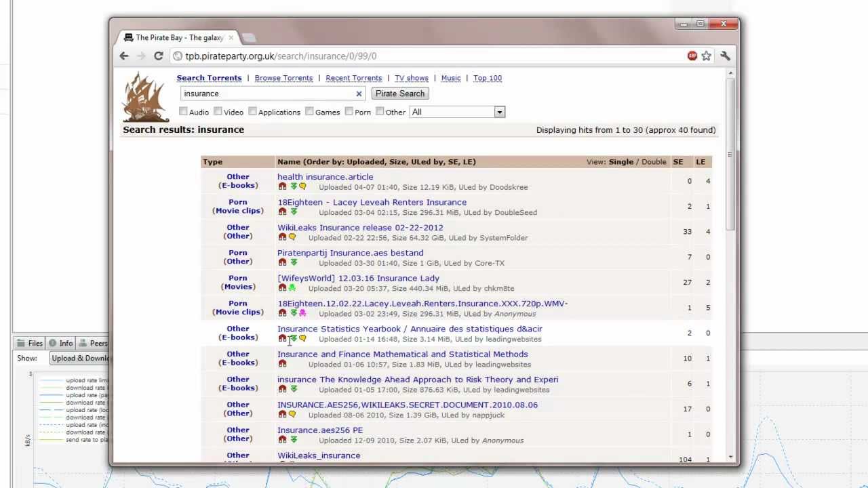
Task: Click the Pirate Bay ship logo
Action: 146,97
